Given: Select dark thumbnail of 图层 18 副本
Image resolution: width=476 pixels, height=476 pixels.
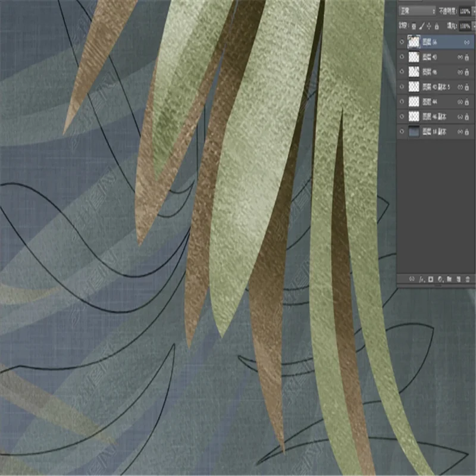Looking at the screenshot, I should 414,131.
